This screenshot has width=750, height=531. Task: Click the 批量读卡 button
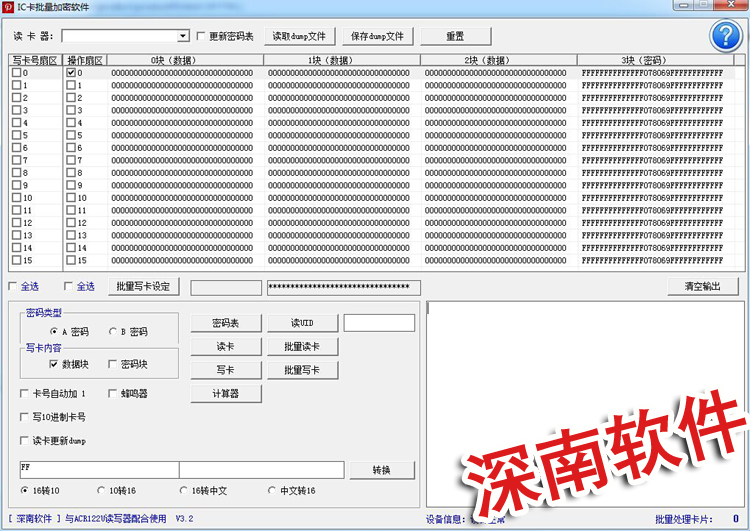click(x=302, y=347)
